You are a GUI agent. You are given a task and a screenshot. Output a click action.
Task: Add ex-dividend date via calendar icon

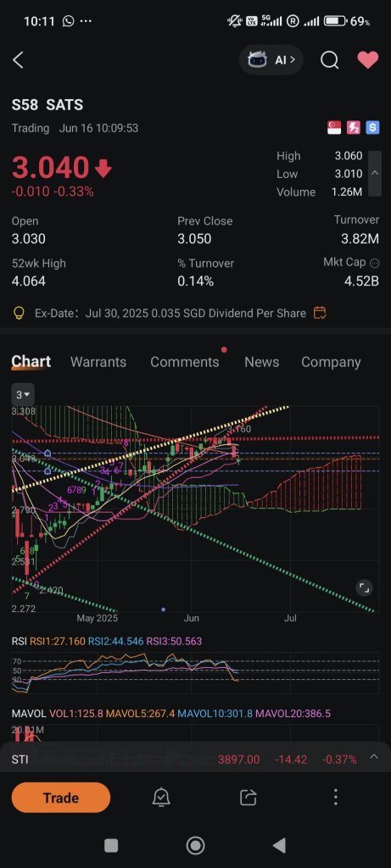[320, 313]
